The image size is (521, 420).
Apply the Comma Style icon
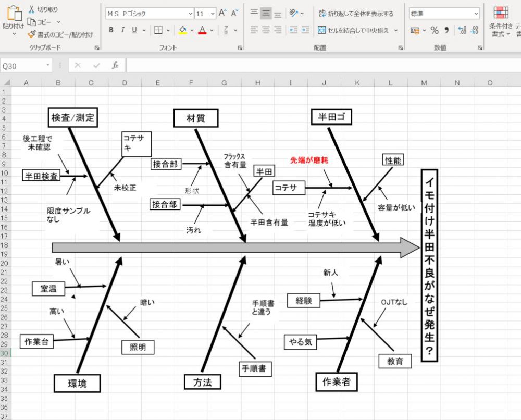click(x=445, y=30)
